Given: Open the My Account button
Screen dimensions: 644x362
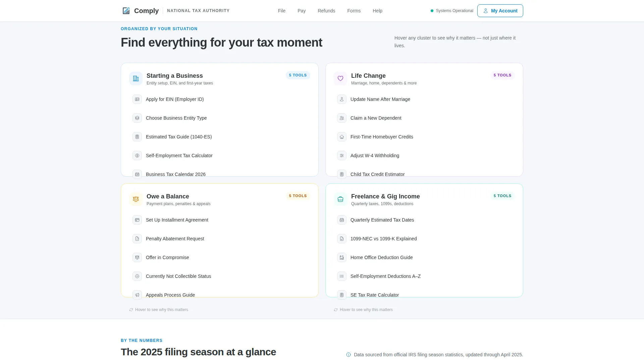Looking at the screenshot, I should (x=500, y=11).
